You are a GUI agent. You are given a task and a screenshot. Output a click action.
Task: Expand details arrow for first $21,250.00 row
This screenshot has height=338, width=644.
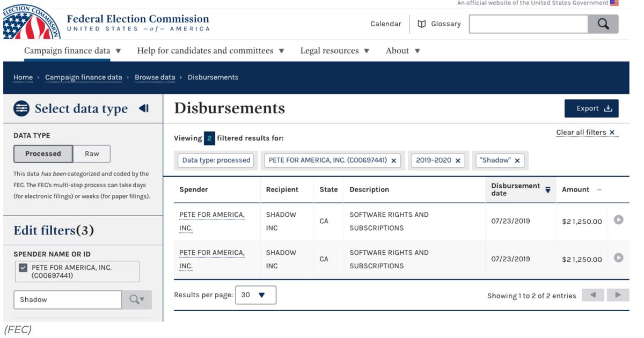[x=618, y=219]
